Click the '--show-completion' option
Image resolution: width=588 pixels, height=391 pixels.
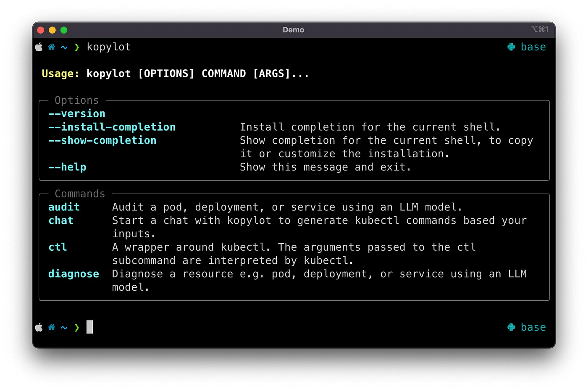(102, 140)
